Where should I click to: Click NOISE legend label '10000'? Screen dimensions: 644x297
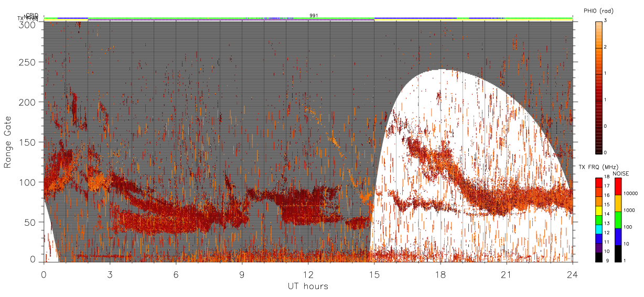[x=631, y=194]
